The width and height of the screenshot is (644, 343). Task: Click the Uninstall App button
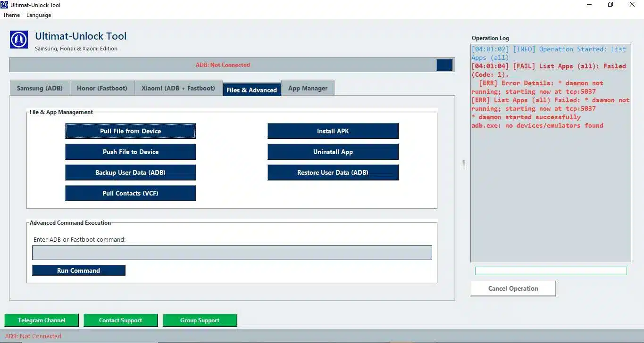coord(333,152)
